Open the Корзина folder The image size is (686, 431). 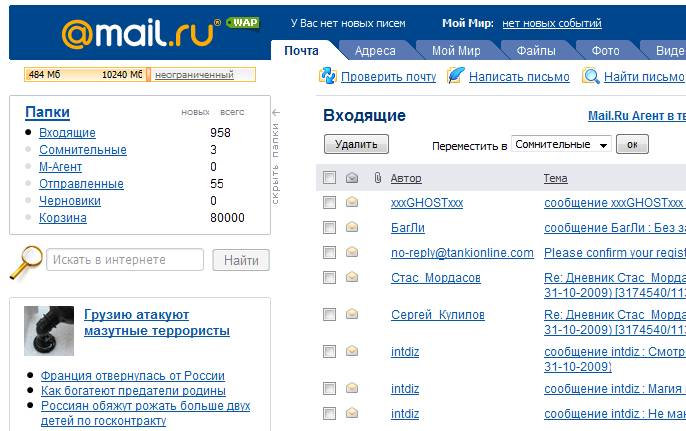pyautogui.click(x=63, y=218)
